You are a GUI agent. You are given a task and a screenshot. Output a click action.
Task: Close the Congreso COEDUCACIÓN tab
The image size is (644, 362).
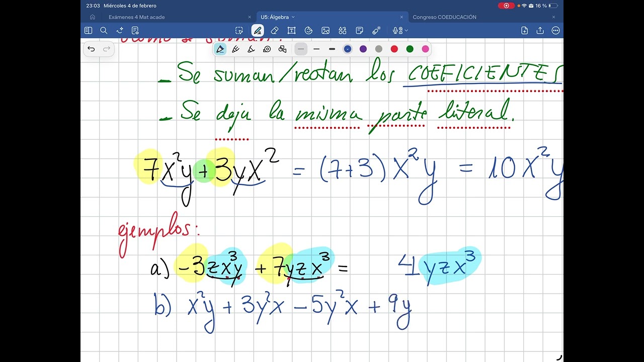point(553,17)
